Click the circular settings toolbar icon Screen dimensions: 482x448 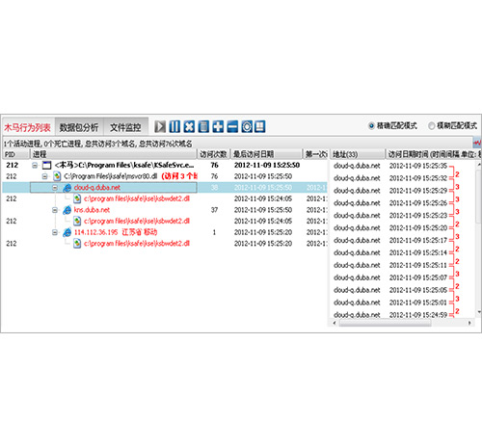coord(247,126)
